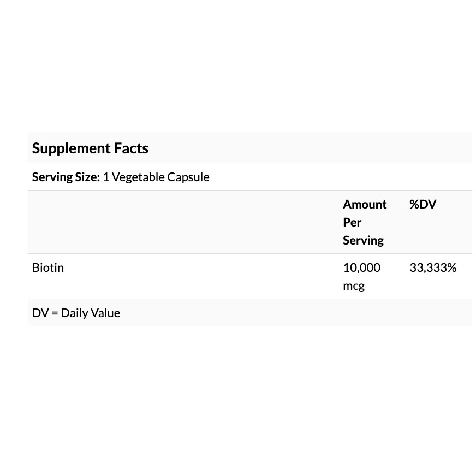
Task: Click the word Supplement in the title
Action: point(71,148)
